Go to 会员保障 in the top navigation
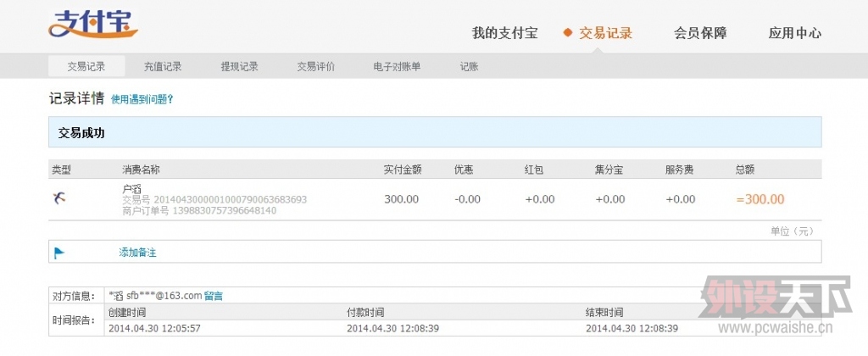Image resolution: width=868 pixels, height=356 pixels. (x=700, y=34)
